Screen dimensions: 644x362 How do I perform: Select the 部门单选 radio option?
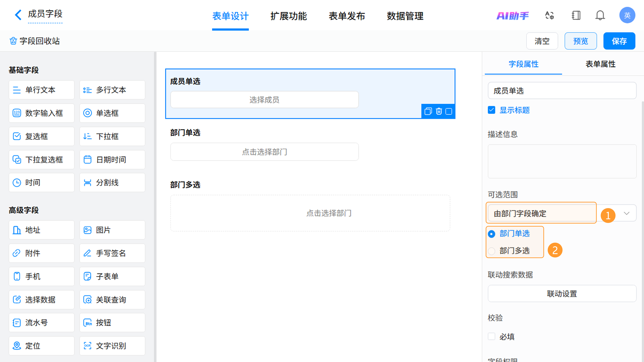point(492,234)
